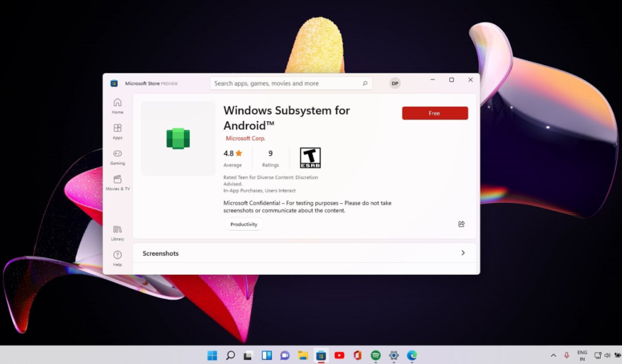Click the orange rating star
Screen dimensions: 622x364
[239, 153]
